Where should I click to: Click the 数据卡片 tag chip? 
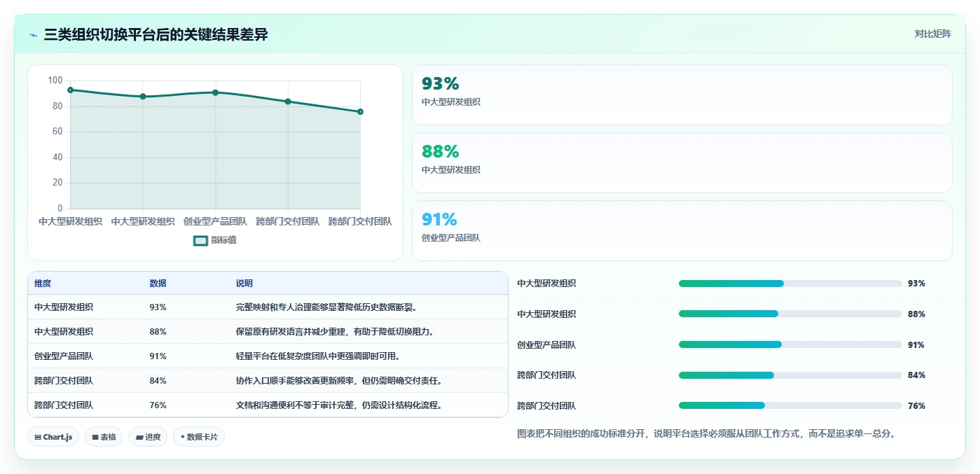(199, 437)
